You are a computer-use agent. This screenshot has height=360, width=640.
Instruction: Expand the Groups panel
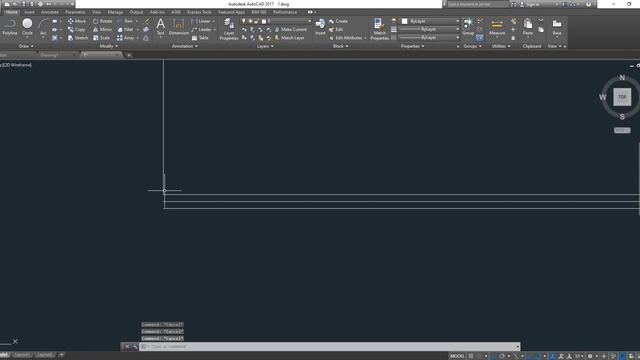point(472,46)
